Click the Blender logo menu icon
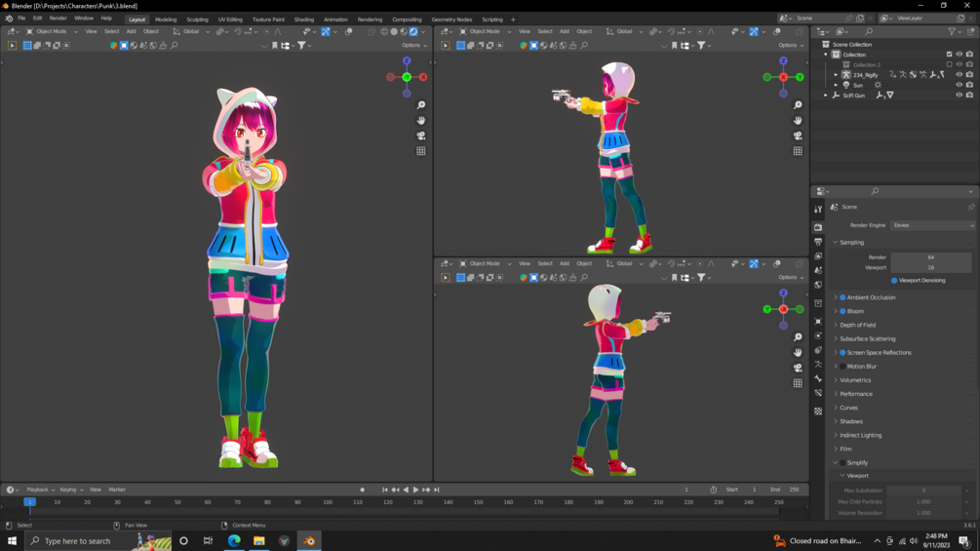Screen dimensions: 980x551 [x=9, y=19]
